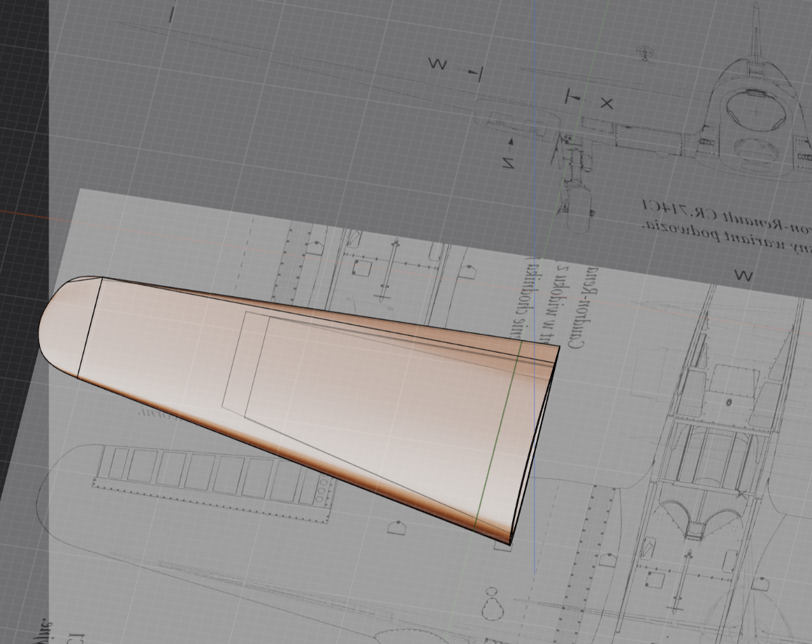
Task: Click the mirrored 'X' section marker
Action: click(x=607, y=103)
